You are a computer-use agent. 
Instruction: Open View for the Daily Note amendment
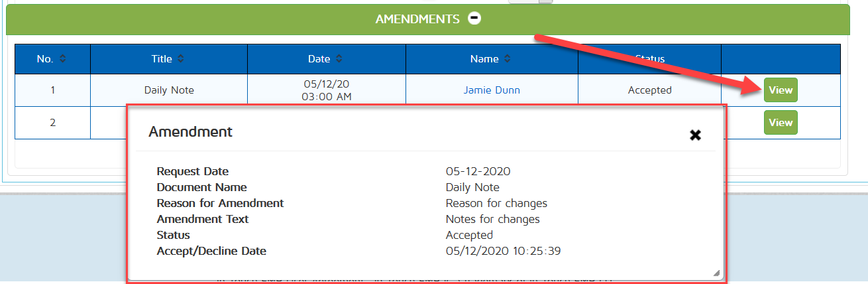(x=780, y=90)
